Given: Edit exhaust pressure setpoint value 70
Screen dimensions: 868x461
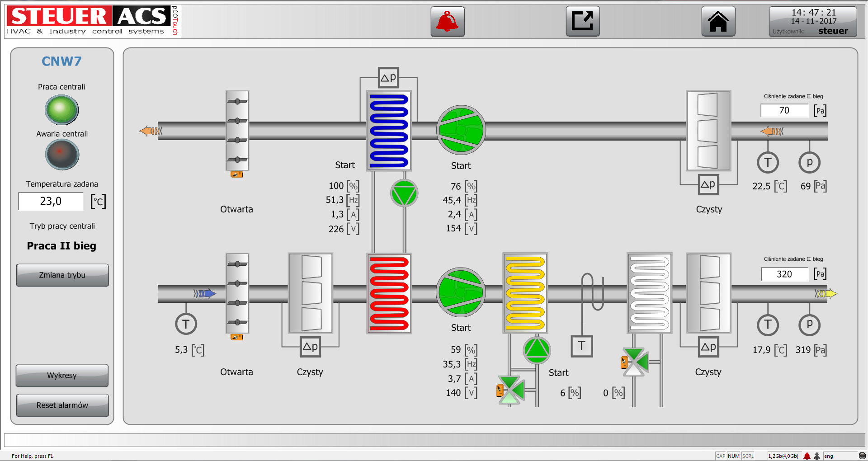Looking at the screenshot, I should 784,110.
